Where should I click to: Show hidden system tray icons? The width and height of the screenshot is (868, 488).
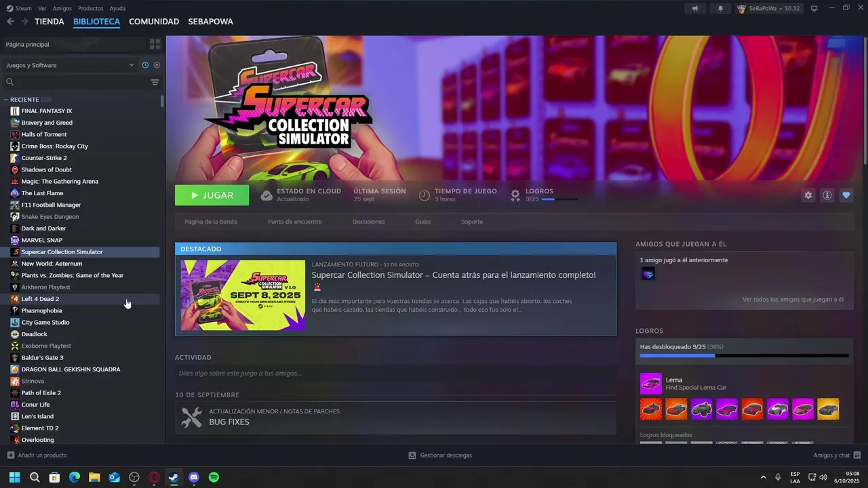(x=763, y=477)
